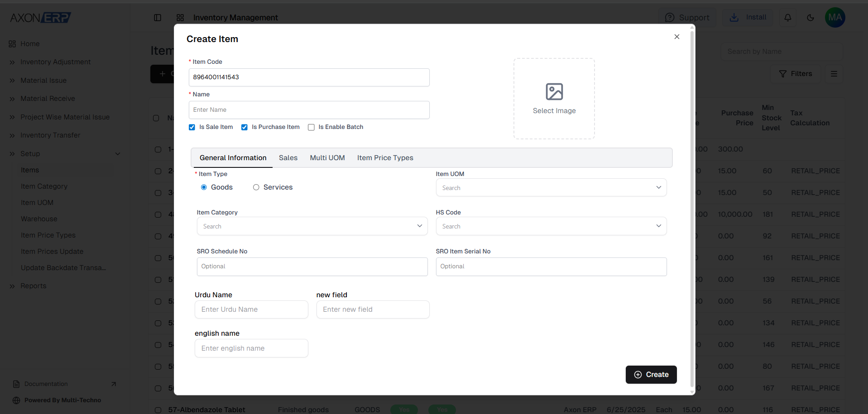Open Warehouse under Setup
The height and width of the screenshot is (414, 868).
39,219
